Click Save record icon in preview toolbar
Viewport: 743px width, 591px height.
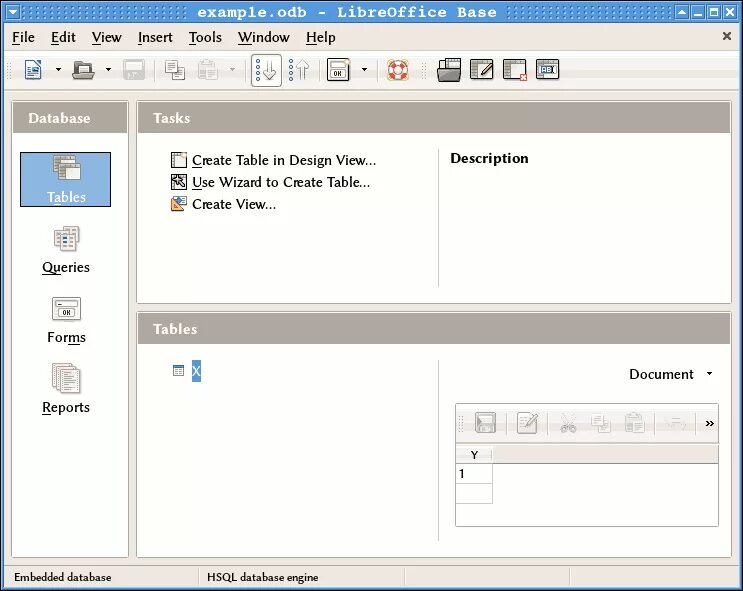tap(486, 423)
